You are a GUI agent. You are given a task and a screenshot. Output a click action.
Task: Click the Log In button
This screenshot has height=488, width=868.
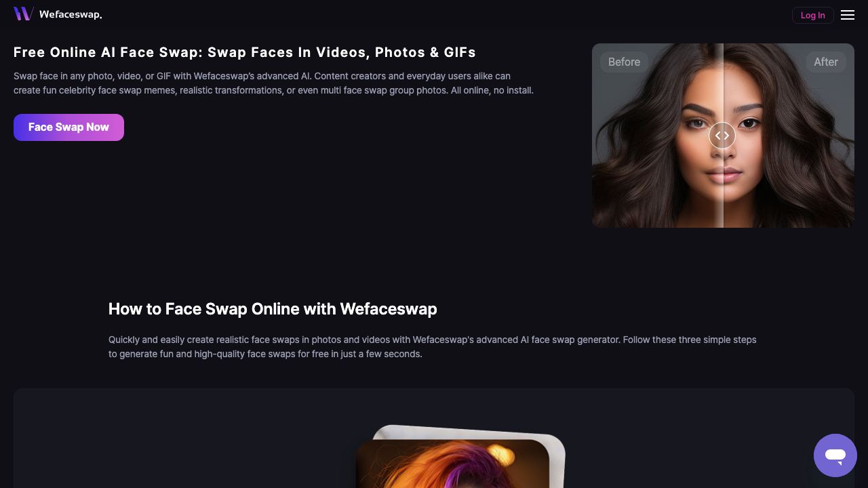pos(812,15)
